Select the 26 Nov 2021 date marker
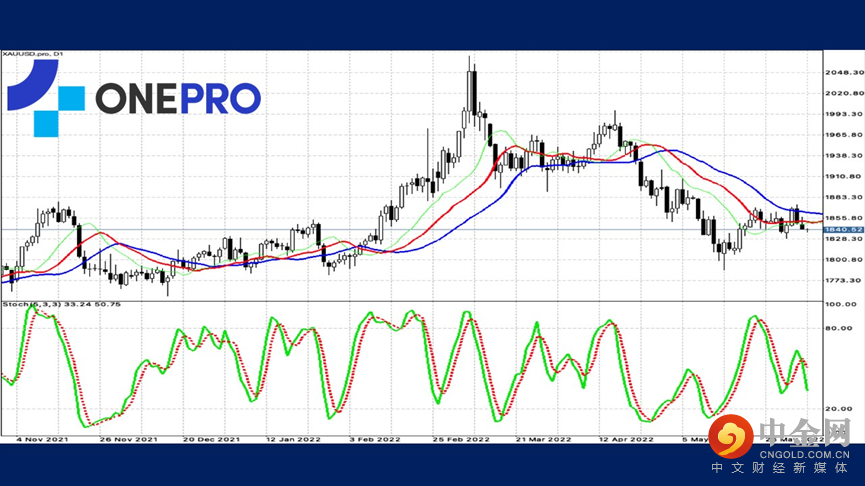This screenshot has width=865, height=486. pos(128,440)
